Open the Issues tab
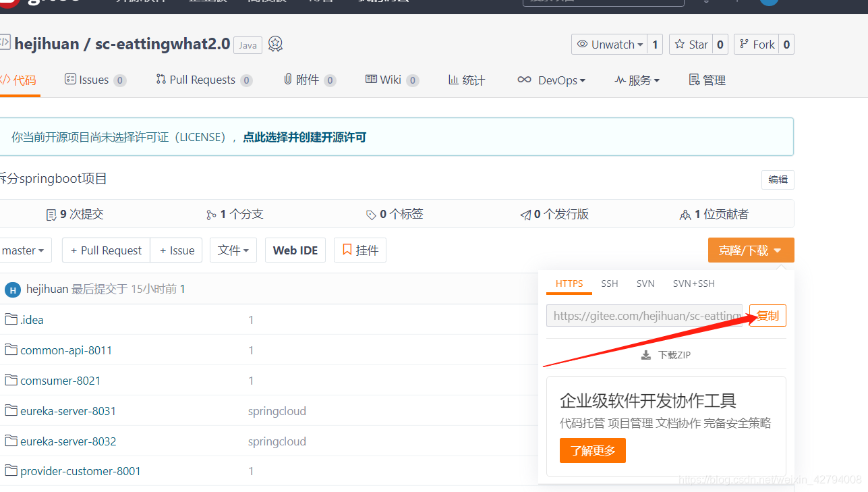This screenshot has width=868, height=492. (x=95, y=80)
